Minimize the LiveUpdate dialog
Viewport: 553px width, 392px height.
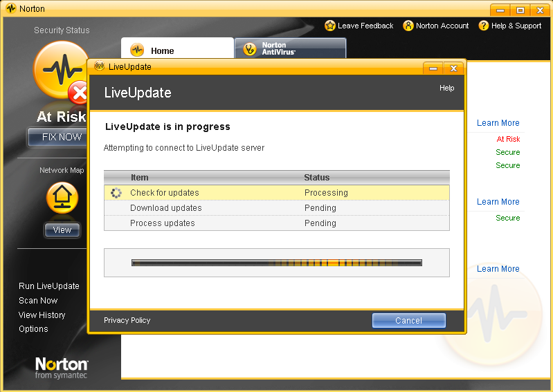tap(433, 68)
